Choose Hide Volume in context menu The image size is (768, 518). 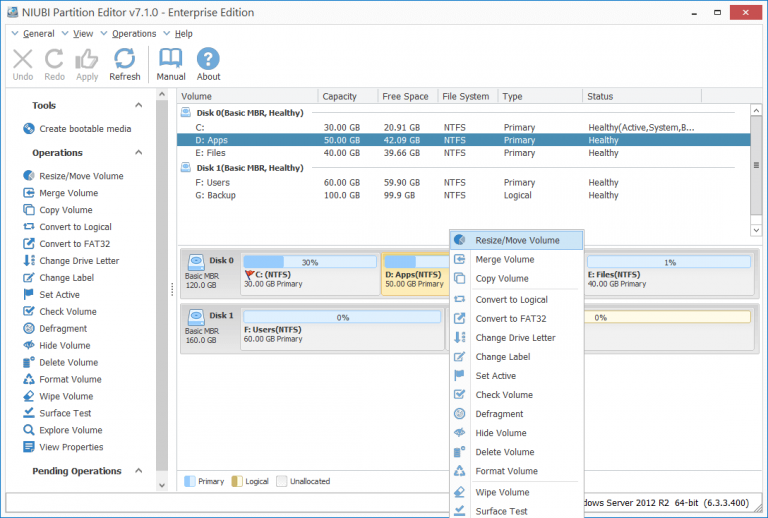point(516,433)
